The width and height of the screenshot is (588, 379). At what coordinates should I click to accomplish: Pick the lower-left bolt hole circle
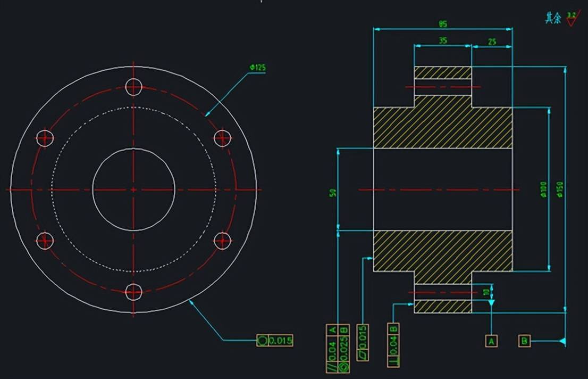(x=45, y=241)
